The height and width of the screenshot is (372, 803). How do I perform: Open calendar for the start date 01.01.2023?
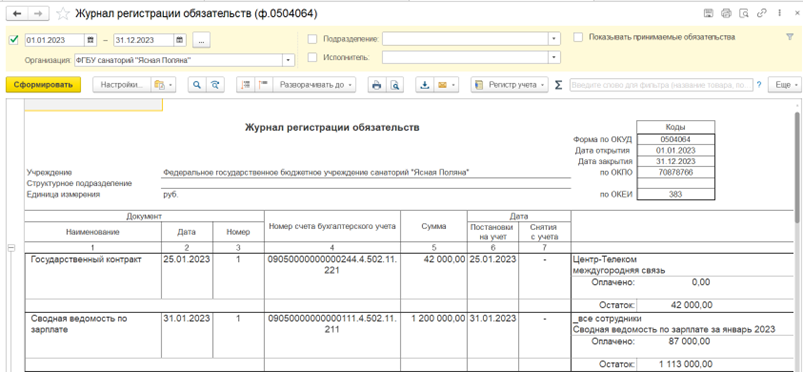tap(91, 40)
